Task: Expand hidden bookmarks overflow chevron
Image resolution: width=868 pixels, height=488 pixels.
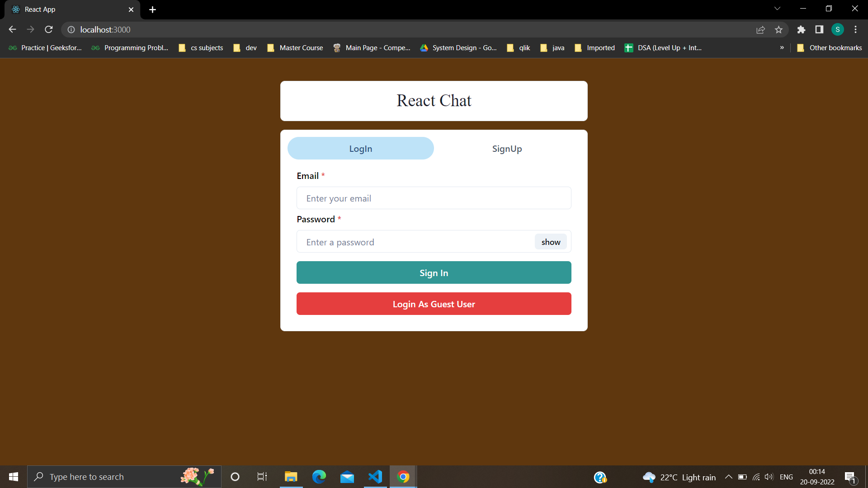Action: click(x=782, y=47)
